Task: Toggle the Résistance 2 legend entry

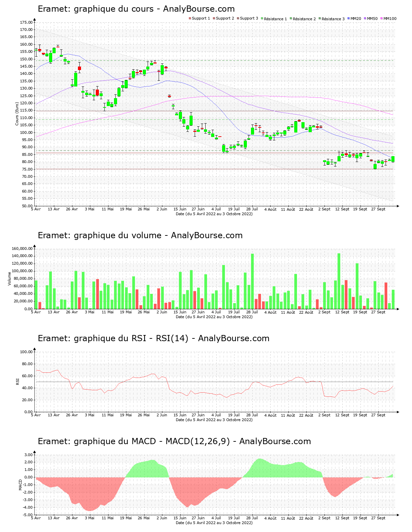Action: tap(302, 19)
